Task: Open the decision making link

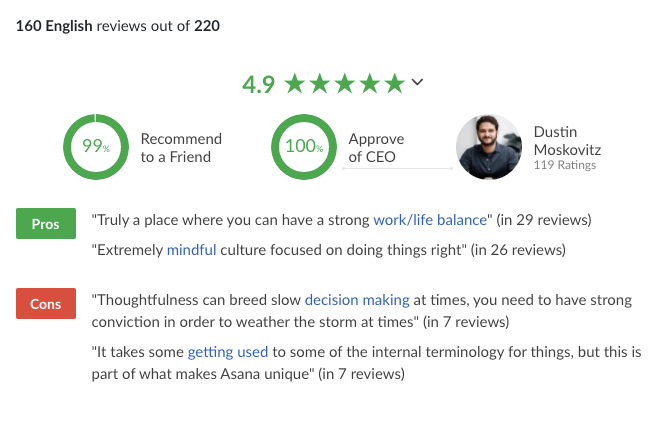Action: tap(357, 300)
